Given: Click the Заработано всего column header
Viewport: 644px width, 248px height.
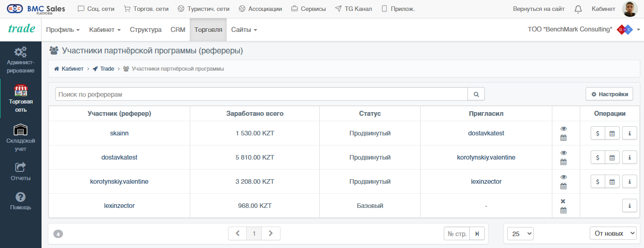Looking at the screenshot, I should pyautogui.click(x=255, y=114).
